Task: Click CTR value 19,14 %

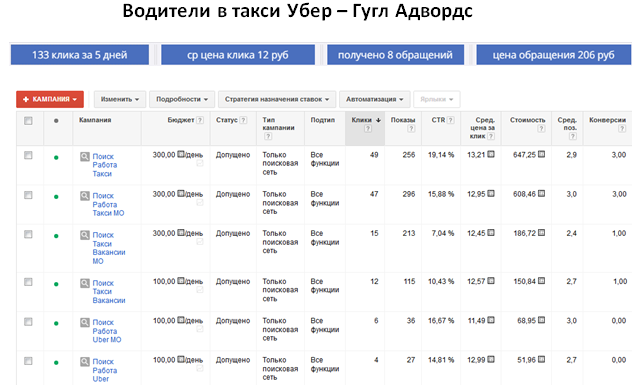Action: coord(441,155)
